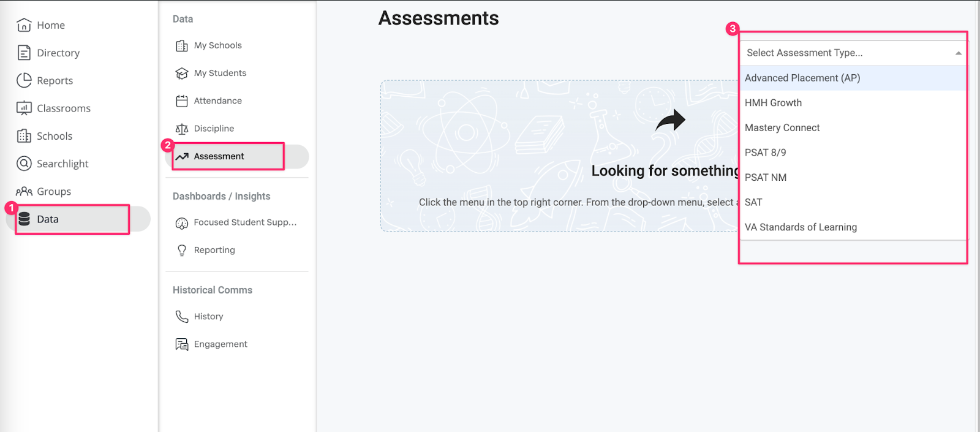
Task: Click the Groups people icon
Action: [x=24, y=191]
